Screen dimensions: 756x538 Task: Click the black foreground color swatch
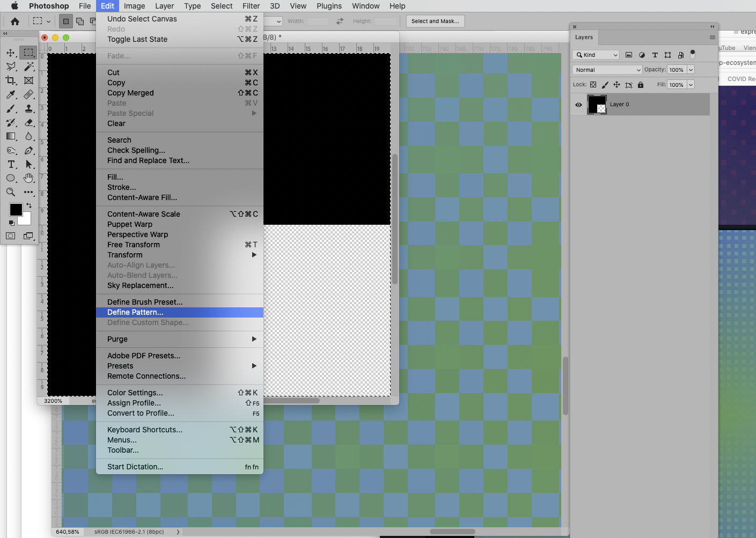click(16, 209)
